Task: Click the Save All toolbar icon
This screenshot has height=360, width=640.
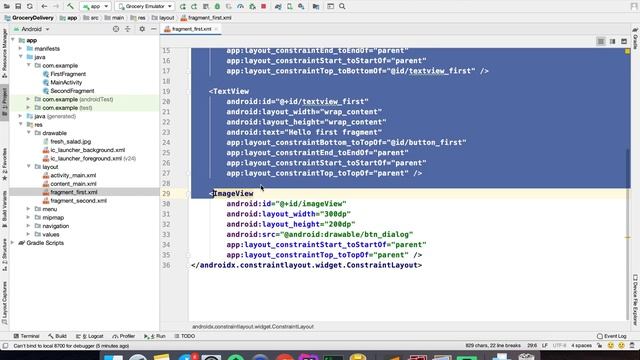Action: click(18, 7)
